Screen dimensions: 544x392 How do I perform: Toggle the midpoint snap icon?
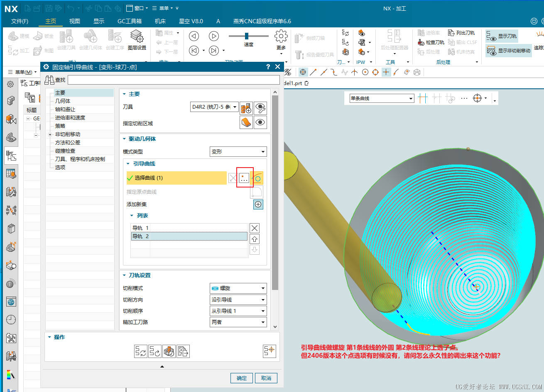coord(324,72)
